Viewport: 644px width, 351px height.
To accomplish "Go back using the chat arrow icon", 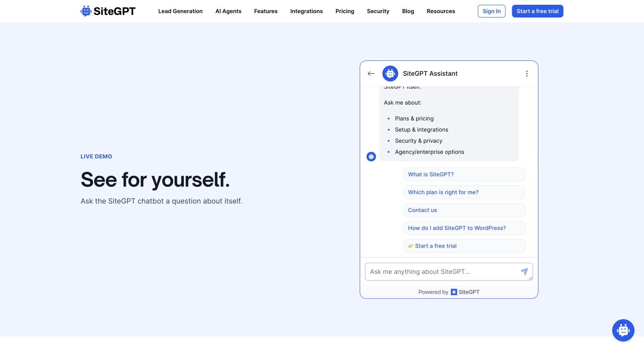I will 371,74.
